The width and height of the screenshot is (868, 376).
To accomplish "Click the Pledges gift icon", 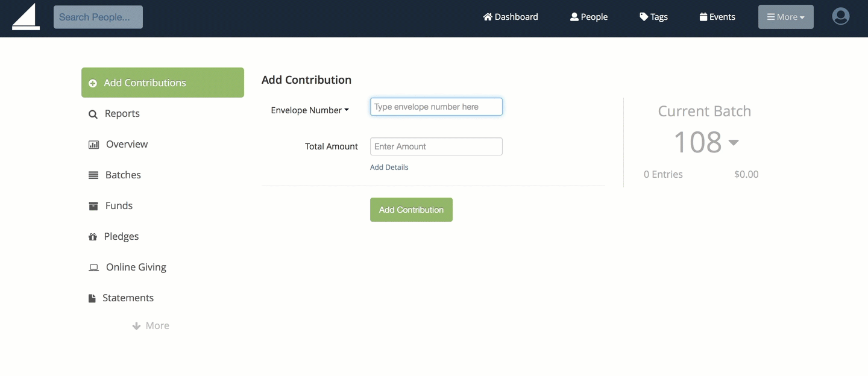I will pyautogui.click(x=93, y=237).
